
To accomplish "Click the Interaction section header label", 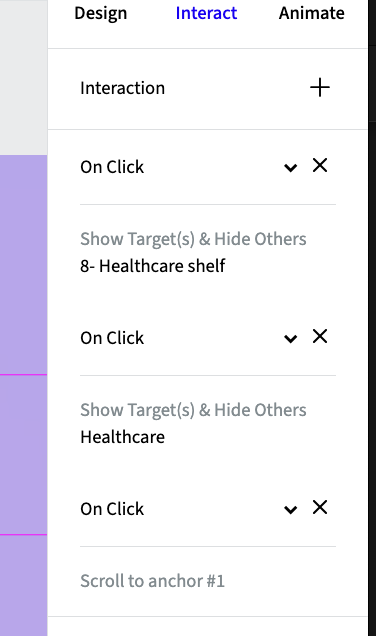I will click(122, 88).
